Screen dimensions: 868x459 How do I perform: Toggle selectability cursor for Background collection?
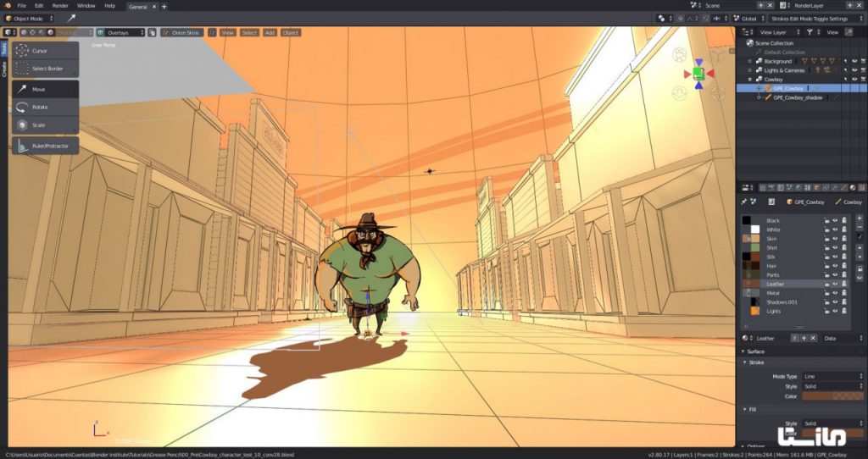845,61
